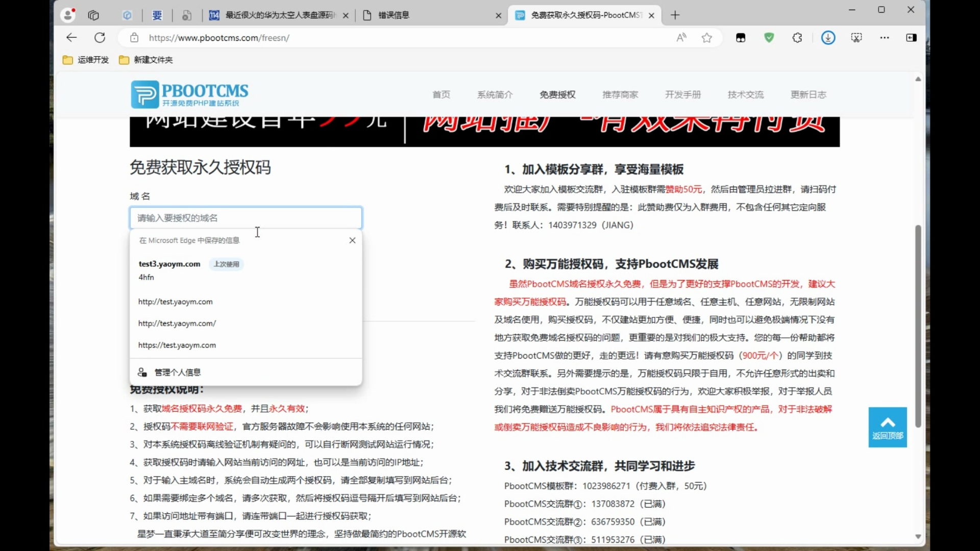Click the browser tab group/workspaces icon

[93, 15]
